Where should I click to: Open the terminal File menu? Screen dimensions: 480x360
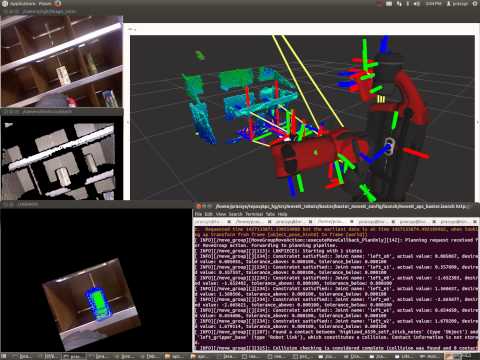[198, 214]
